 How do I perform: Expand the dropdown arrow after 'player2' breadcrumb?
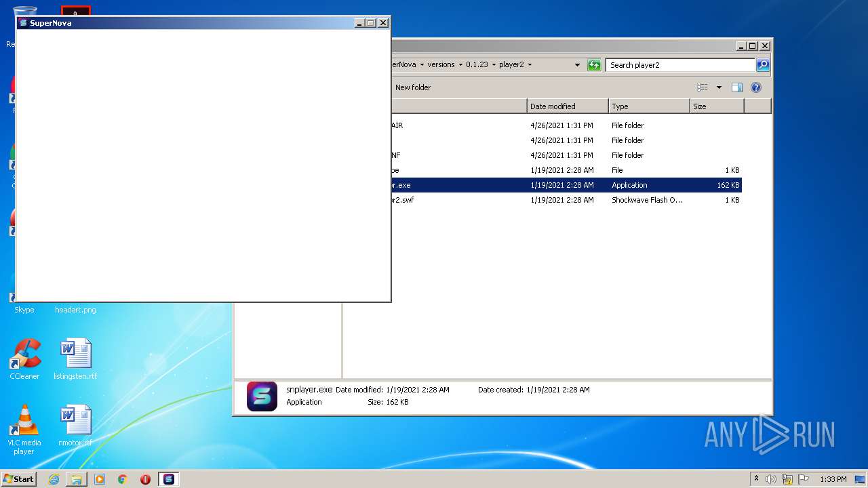(530, 65)
